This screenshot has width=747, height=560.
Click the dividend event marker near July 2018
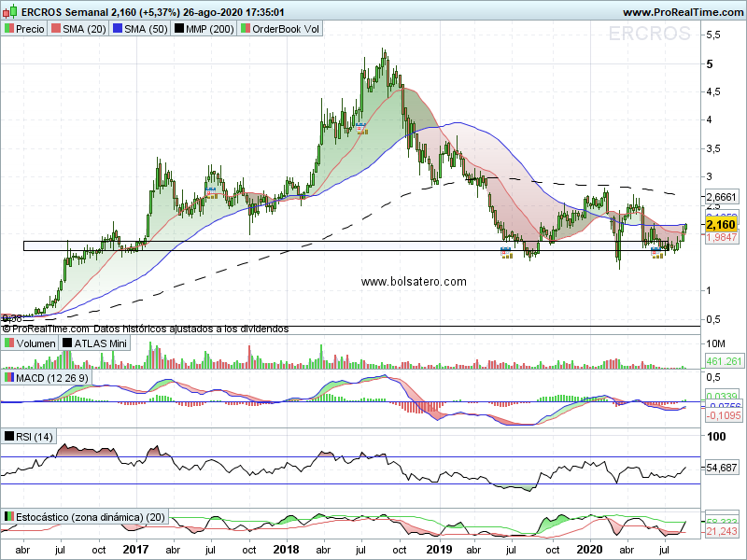click(x=361, y=128)
